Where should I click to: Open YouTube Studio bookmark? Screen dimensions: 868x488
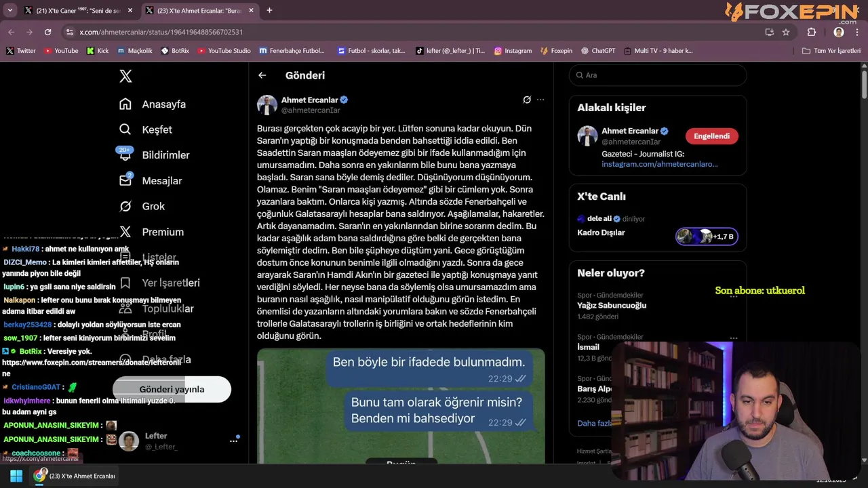tap(224, 51)
